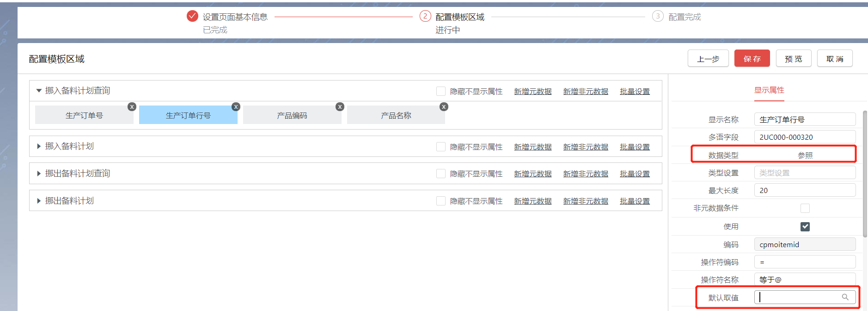Screen dimensions: 868x311
Task: Click 新增非元数据 link in 挪出备料计划查询
Action: click(x=586, y=174)
